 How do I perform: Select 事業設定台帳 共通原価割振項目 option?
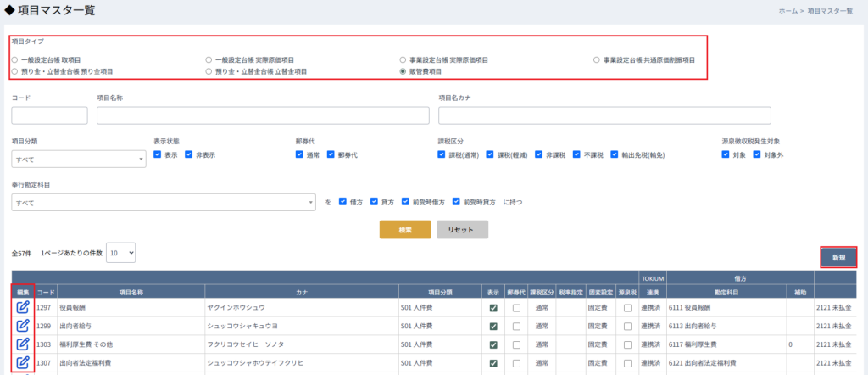(x=598, y=60)
